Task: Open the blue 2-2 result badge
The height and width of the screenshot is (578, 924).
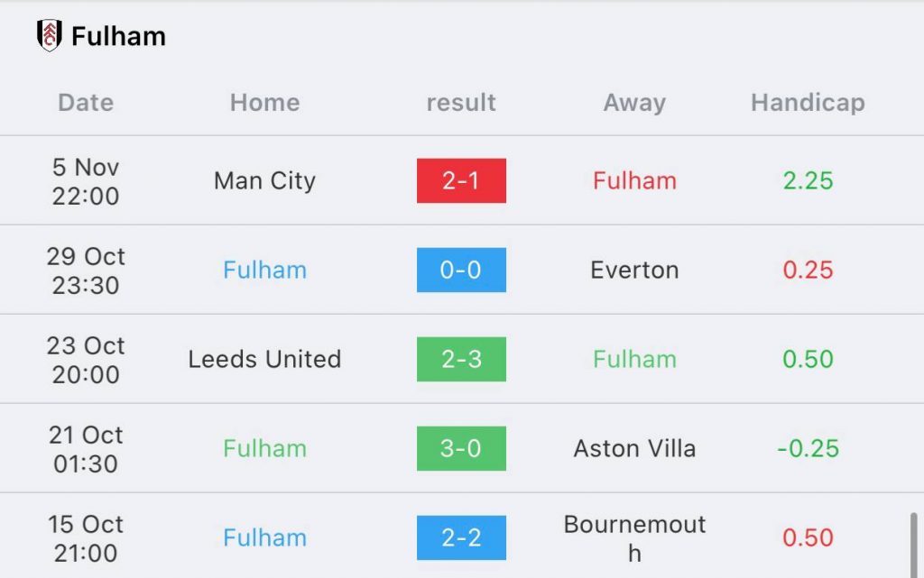Action: [x=461, y=537]
